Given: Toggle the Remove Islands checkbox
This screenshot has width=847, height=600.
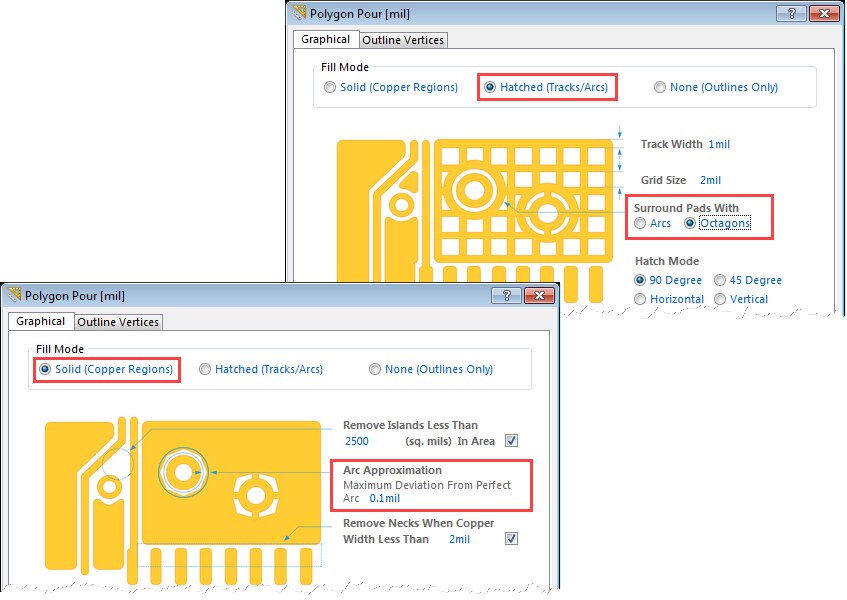Looking at the screenshot, I should (x=511, y=441).
